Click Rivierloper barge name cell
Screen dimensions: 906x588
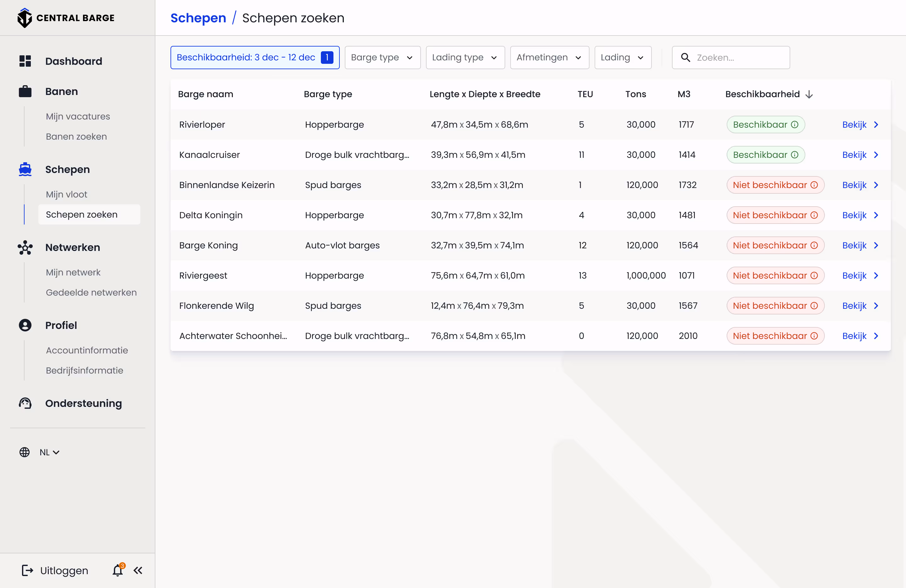[x=202, y=125]
